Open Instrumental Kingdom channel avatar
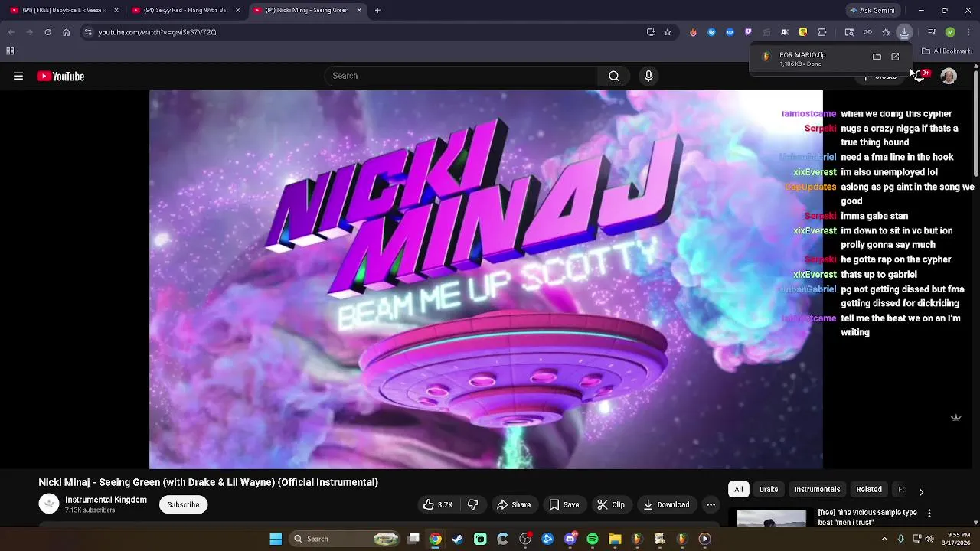This screenshot has height=551, width=980. click(49, 504)
